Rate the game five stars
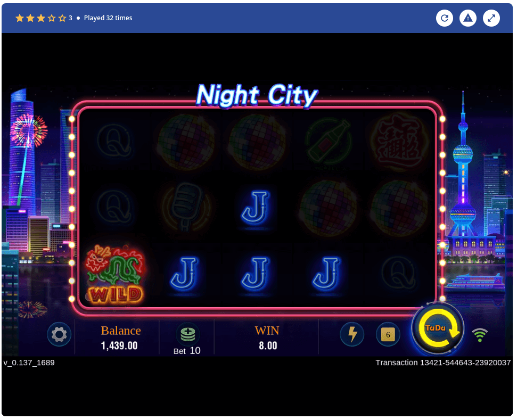Screen dimensions: 517x420 tap(62, 18)
